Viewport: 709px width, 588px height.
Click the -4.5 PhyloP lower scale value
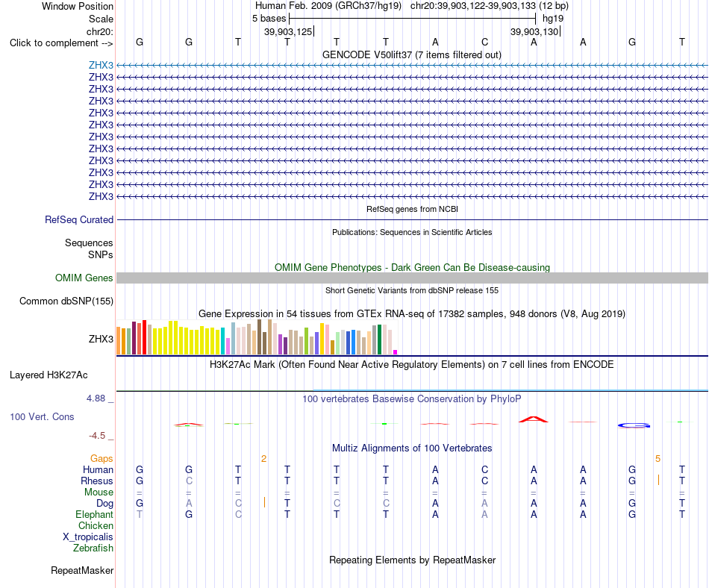pyautogui.click(x=97, y=436)
